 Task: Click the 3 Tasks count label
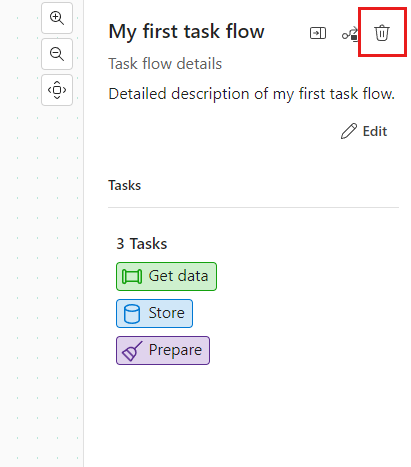(x=142, y=244)
